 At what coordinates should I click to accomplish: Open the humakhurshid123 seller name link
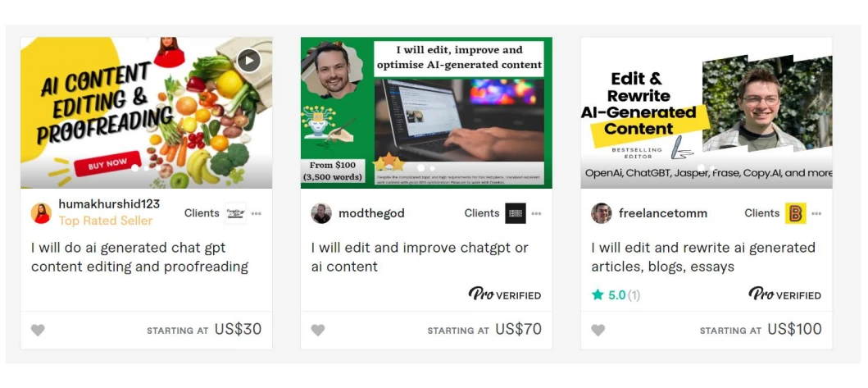pyautogui.click(x=109, y=204)
